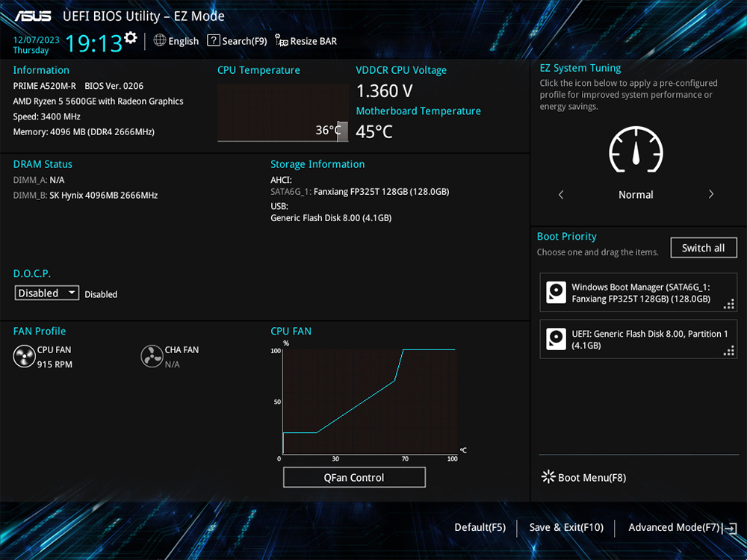Viewport: 747px width, 560px height.
Task: Click the Windows Boot Manager disk icon
Action: pos(556,292)
